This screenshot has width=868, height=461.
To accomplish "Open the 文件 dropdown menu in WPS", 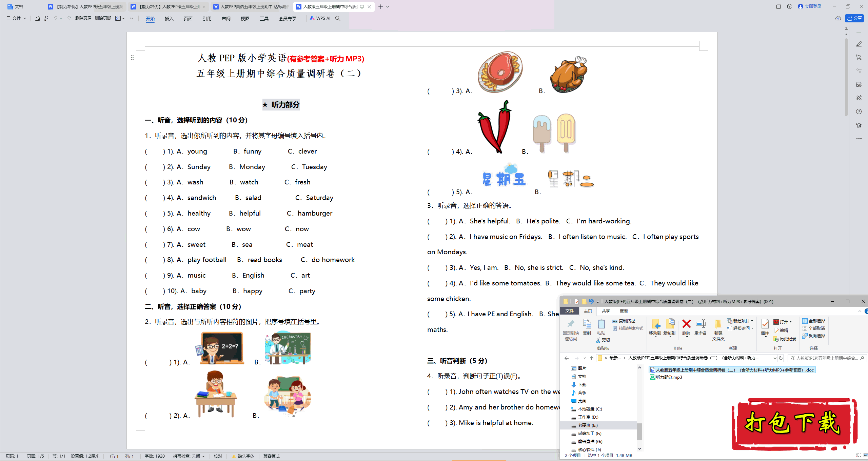I will click(x=16, y=18).
